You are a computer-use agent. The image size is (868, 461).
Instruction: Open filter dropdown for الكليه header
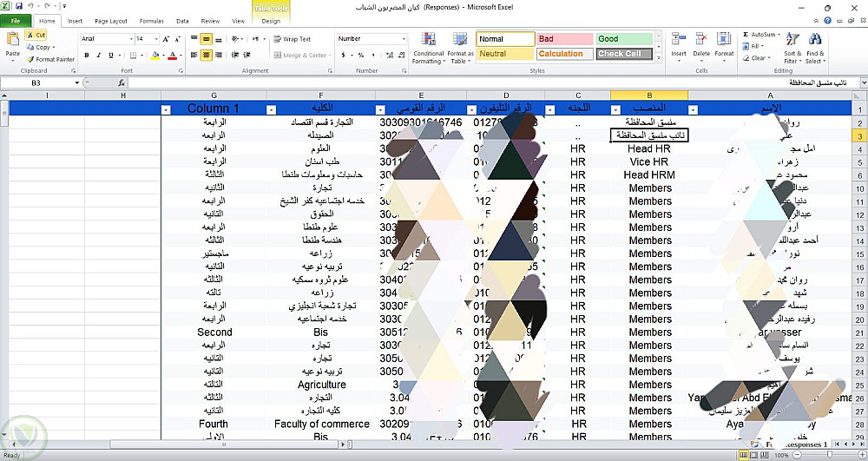(271, 109)
